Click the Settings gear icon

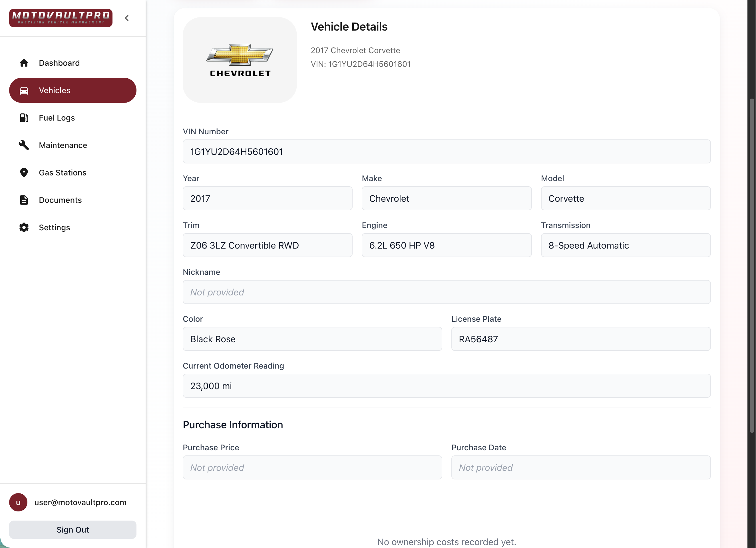pos(24,227)
